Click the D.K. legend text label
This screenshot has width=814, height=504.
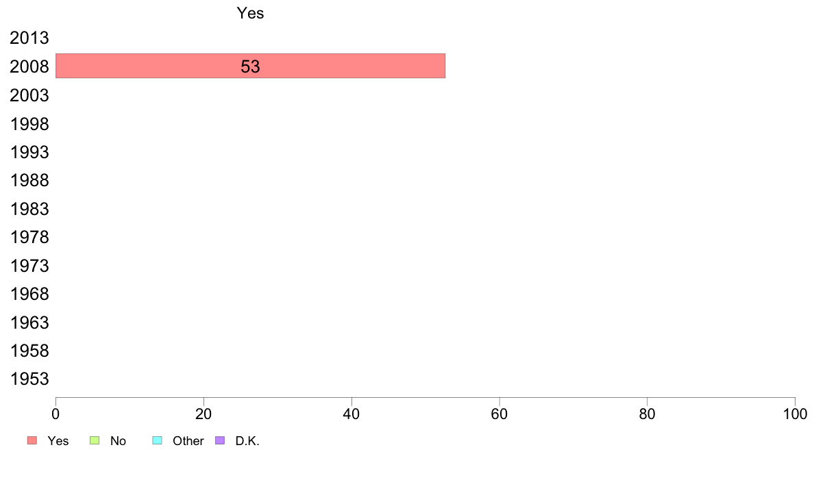click(247, 441)
